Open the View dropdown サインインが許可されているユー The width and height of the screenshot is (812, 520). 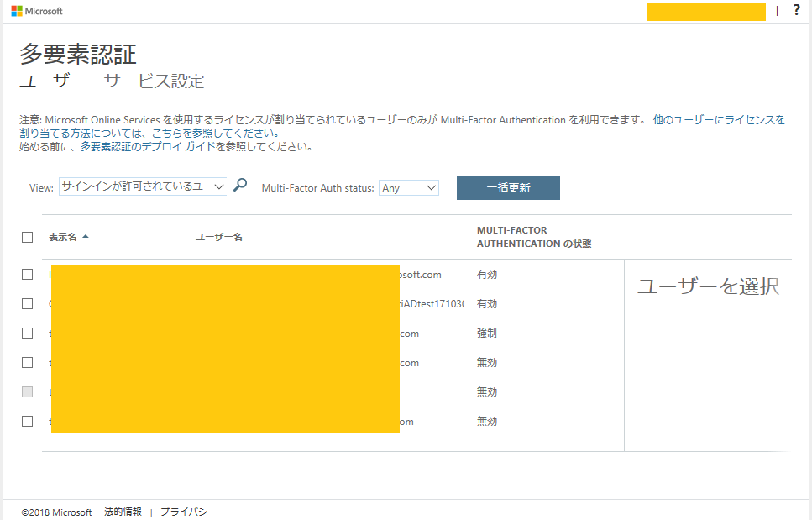(143, 186)
